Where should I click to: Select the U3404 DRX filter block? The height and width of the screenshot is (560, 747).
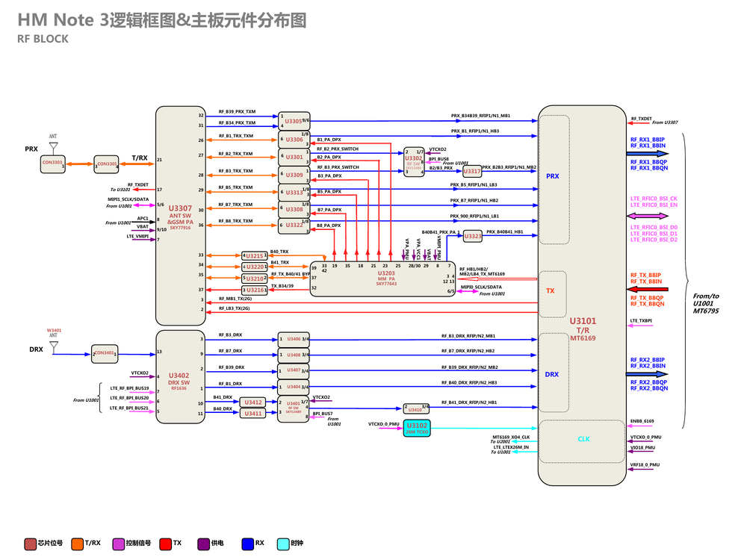294,387
